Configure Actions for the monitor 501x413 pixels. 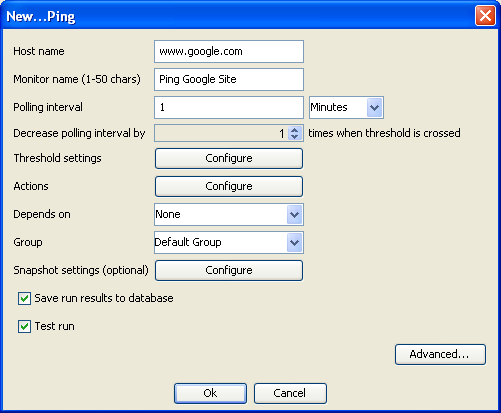coord(229,186)
